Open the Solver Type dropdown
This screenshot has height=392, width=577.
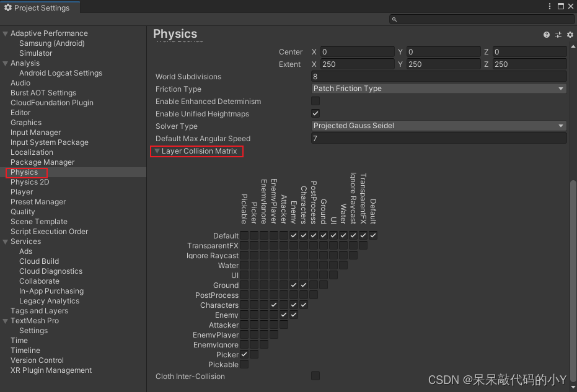click(439, 126)
